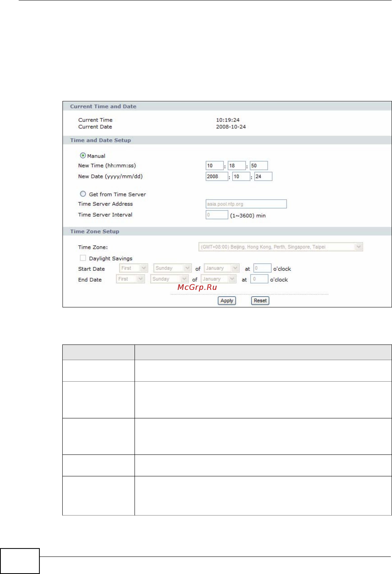The image size is (392, 574).
Task: Click the Time Server Interval field
Action: click(217, 215)
